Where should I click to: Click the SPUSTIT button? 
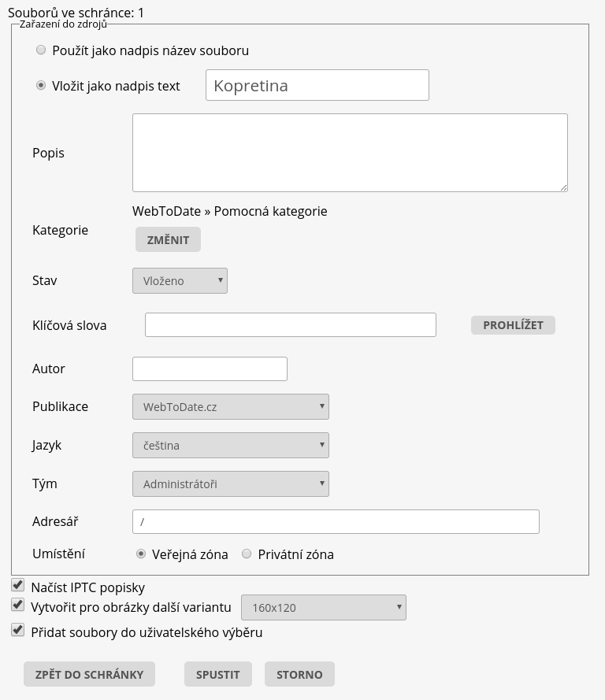tap(217, 674)
